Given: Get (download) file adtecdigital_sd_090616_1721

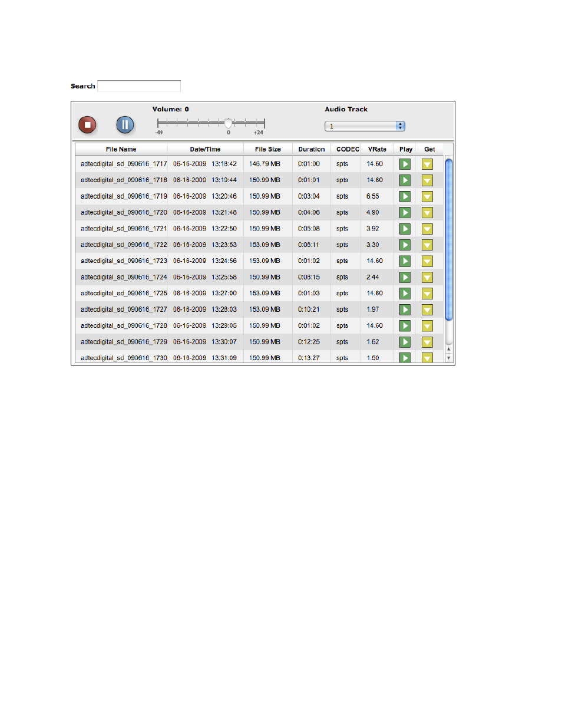Looking at the screenshot, I should click(x=428, y=229).
